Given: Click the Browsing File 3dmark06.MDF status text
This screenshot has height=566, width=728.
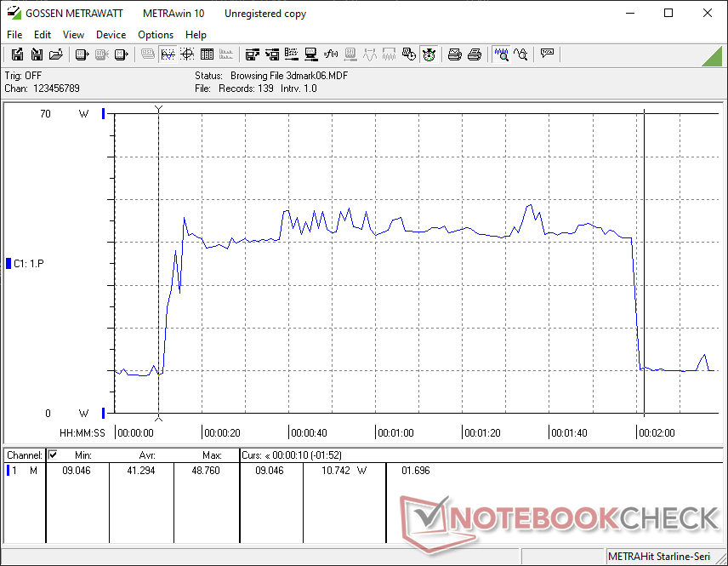Looking at the screenshot, I should [x=289, y=75].
